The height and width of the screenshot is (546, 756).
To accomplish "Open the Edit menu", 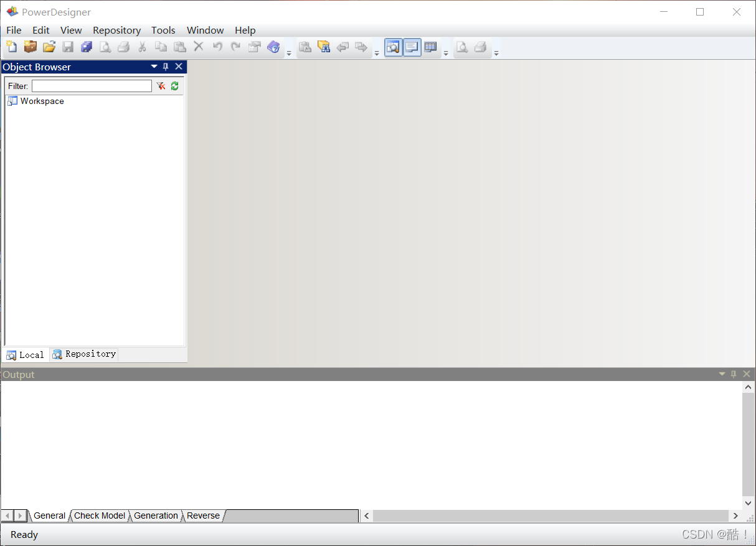I will [41, 30].
